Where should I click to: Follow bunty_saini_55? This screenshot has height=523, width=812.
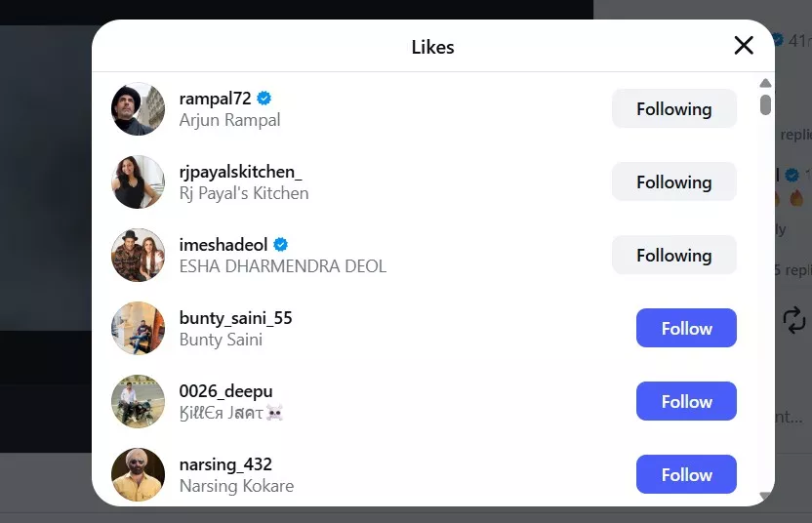(x=686, y=329)
